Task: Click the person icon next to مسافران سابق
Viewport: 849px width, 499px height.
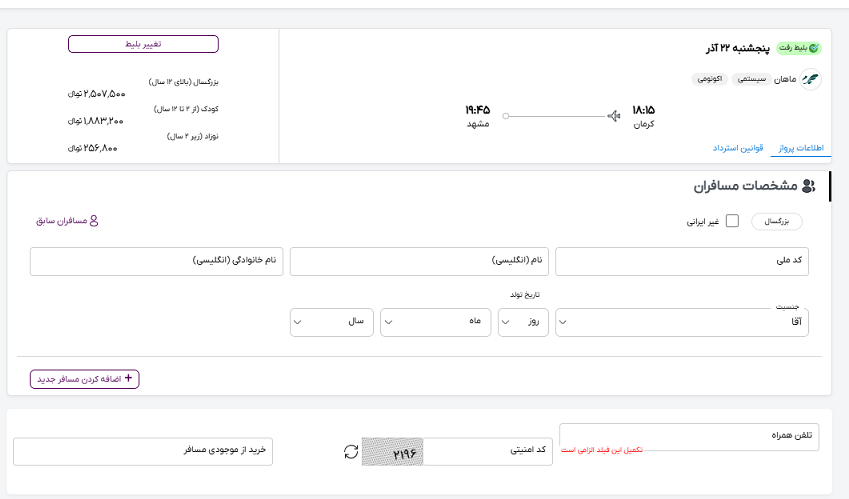Action: pos(94,221)
